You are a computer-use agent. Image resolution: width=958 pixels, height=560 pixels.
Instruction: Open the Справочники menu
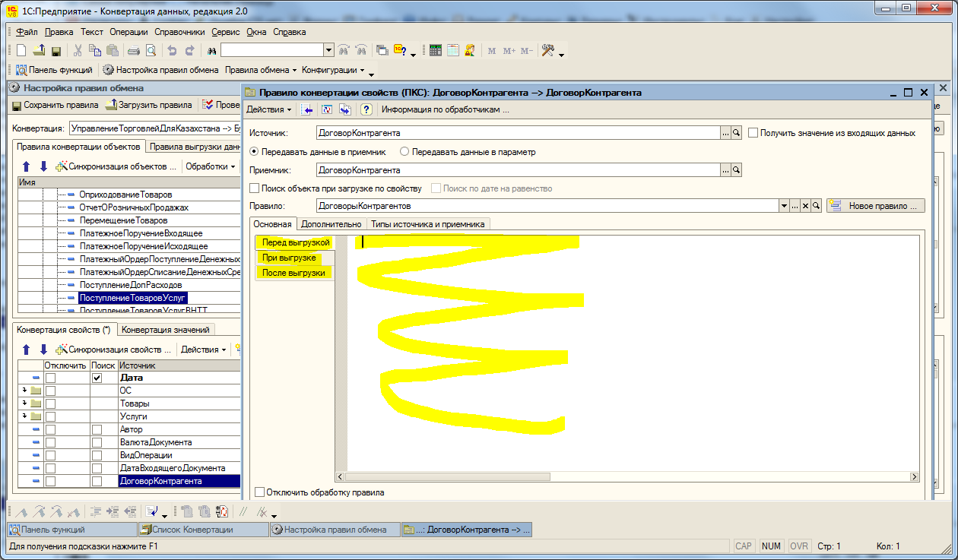click(179, 32)
